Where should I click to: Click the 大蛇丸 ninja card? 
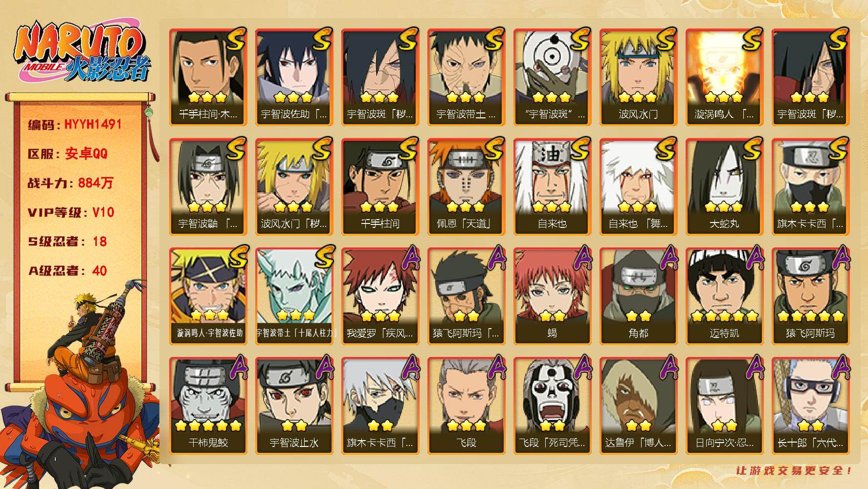[724, 187]
